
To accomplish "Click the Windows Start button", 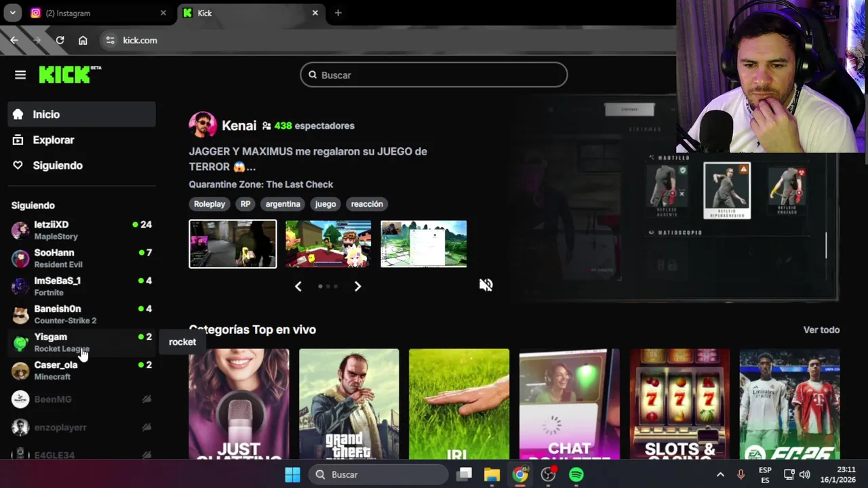I will [x=292, y=474].
